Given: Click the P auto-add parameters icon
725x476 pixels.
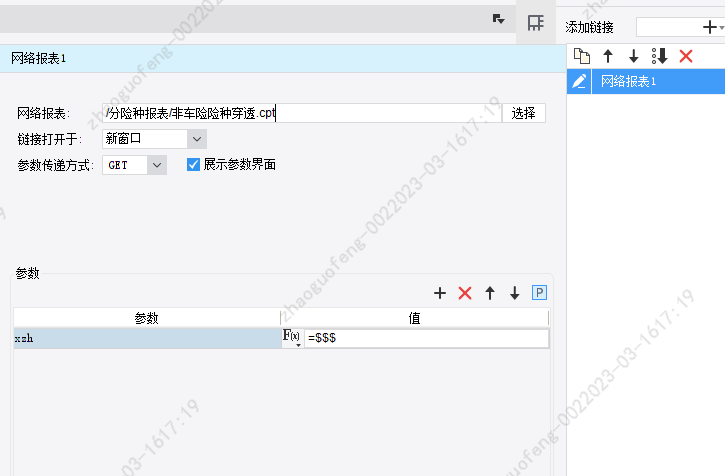Looking at the screenshot, I should click(539, 292).
